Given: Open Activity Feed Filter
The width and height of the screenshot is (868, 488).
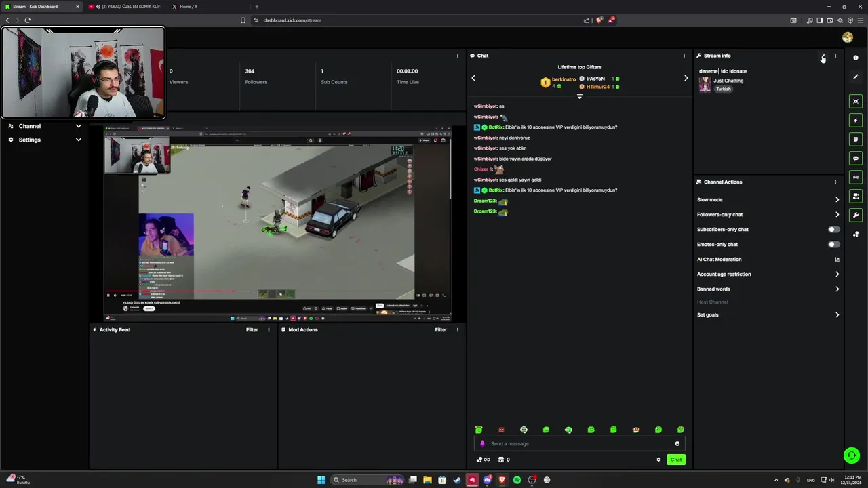Looking at the screenshot, I should pyautogui.click(x=252, y=329).
